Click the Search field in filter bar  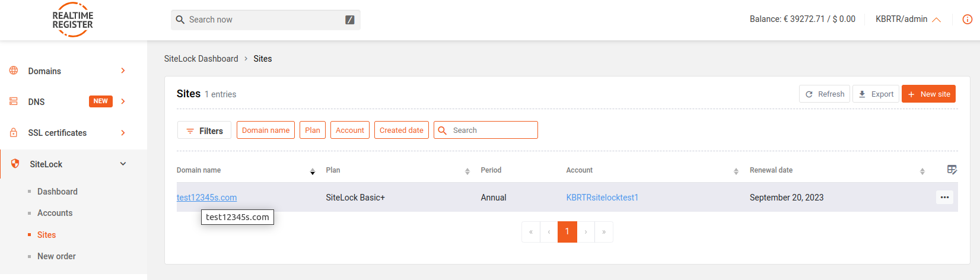pyautogui.click(x=486, y=131)
